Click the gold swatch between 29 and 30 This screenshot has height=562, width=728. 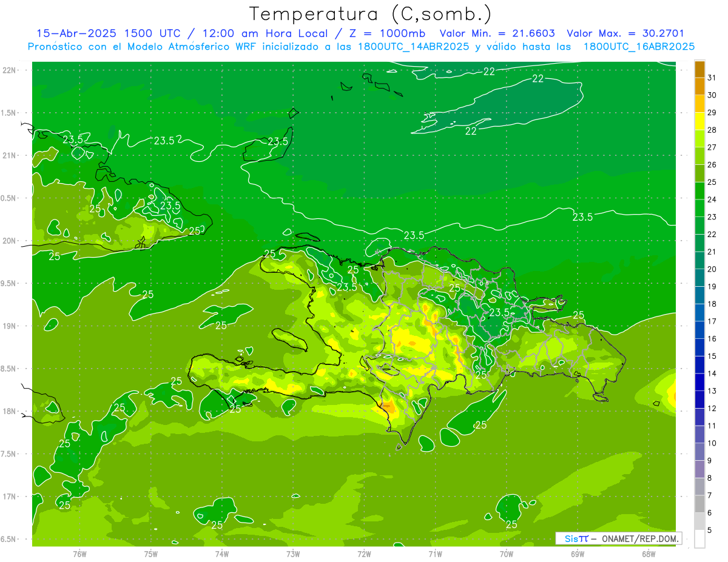click(699, 104)
